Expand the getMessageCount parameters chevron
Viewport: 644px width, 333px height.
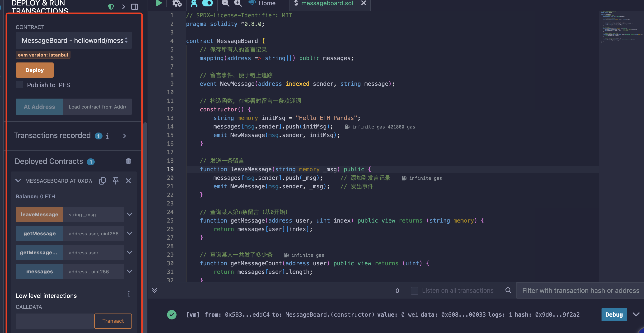130,252
